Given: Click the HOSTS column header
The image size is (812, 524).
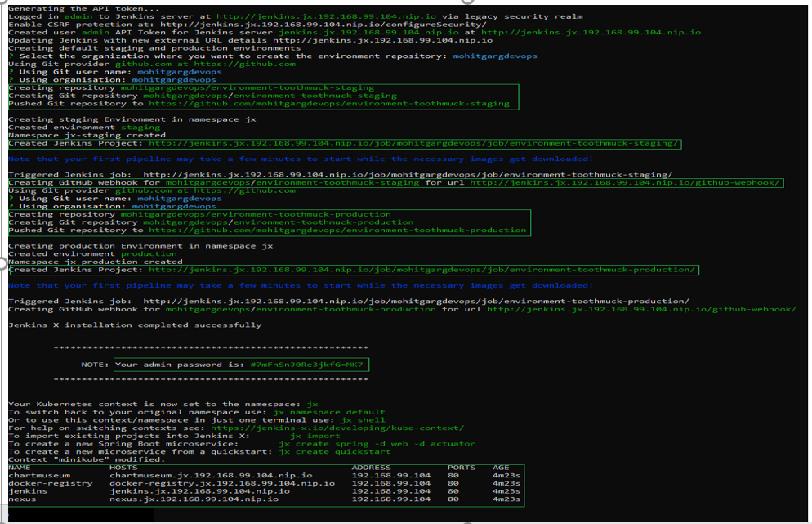Looking at the screenshot, I should pyautogui.click(x=123, y=468).
